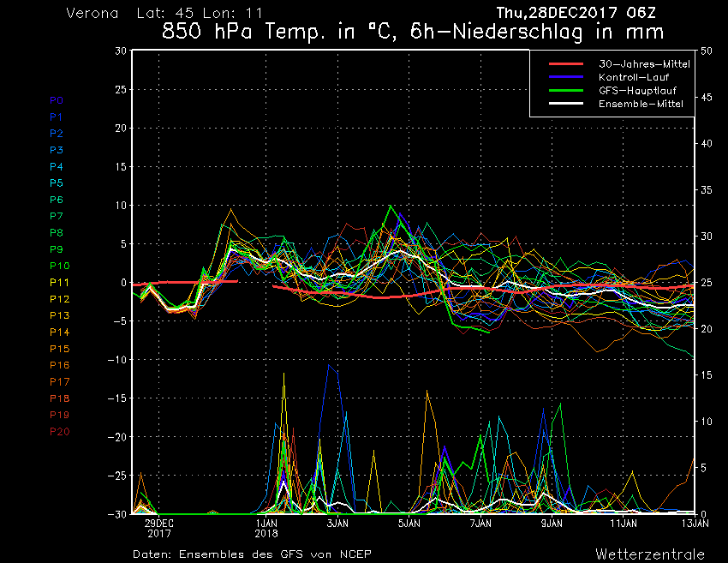Select the 'Kontroll-Lauf' legend label
Screen dimensions: 728x563
(634, 77)
